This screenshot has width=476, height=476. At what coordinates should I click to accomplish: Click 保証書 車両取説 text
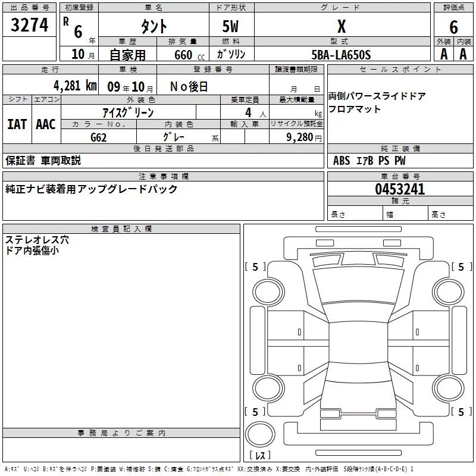pyautogui.click(x=43, y=161)
